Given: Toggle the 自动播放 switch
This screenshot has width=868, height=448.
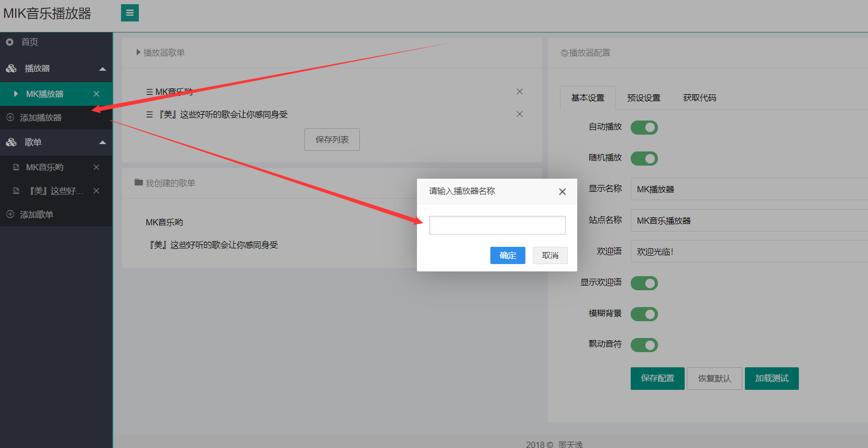Looking at the screenshot, I should click(644, 127).
